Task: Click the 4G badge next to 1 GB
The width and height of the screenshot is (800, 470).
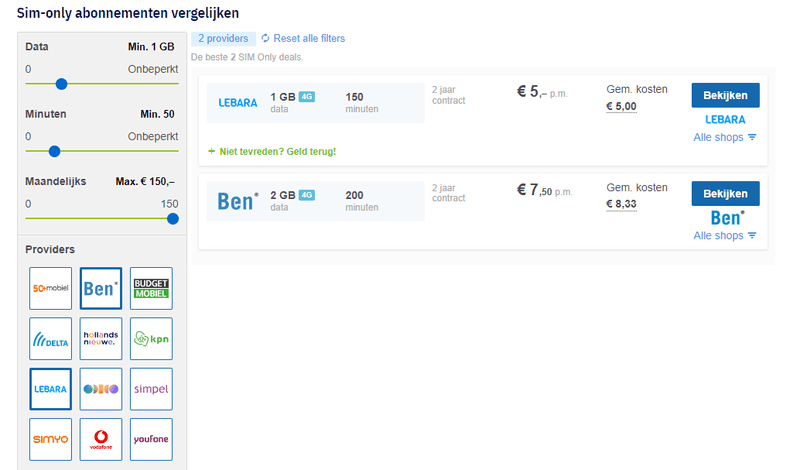Action: coord(307,96)
